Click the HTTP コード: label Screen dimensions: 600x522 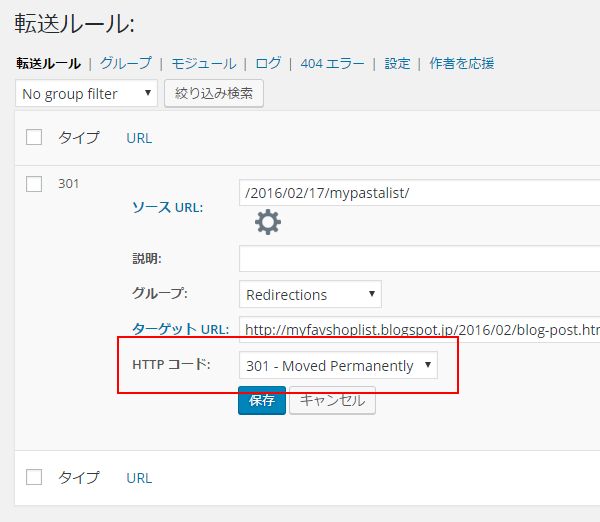coord(171,364)
